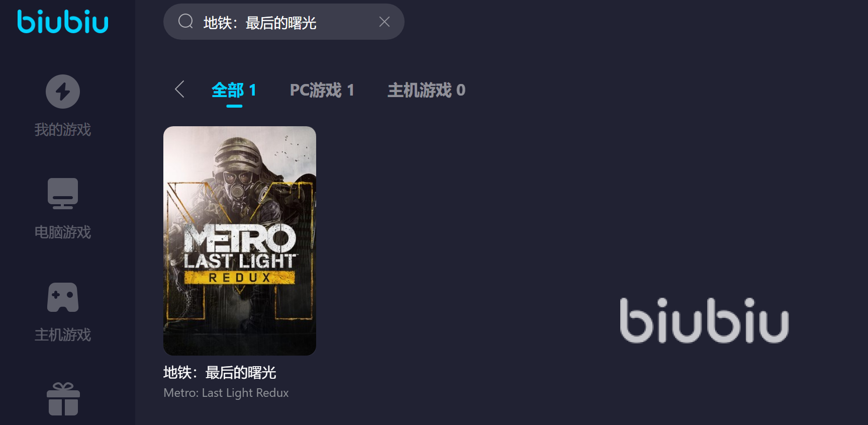Click the REDUX yellow banner on cover
This screenshot has width=868, height=425.
(240, 278)
